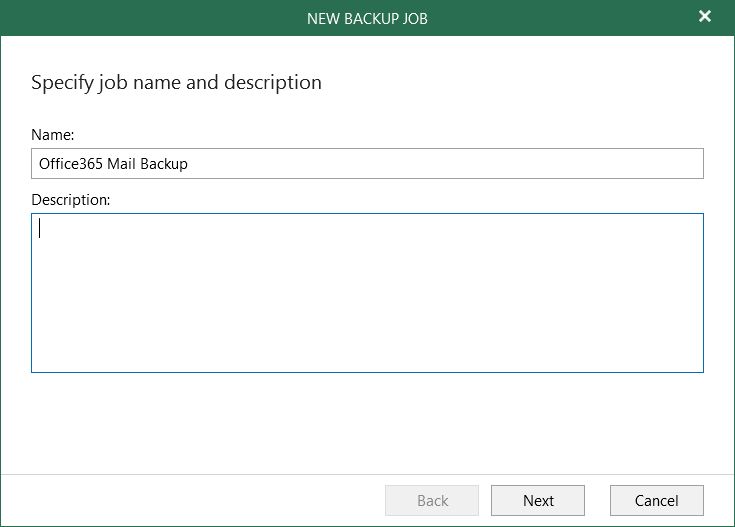Screen dimensions: 735x527
Task: Click blank area below the Description box
Action: 367,420
